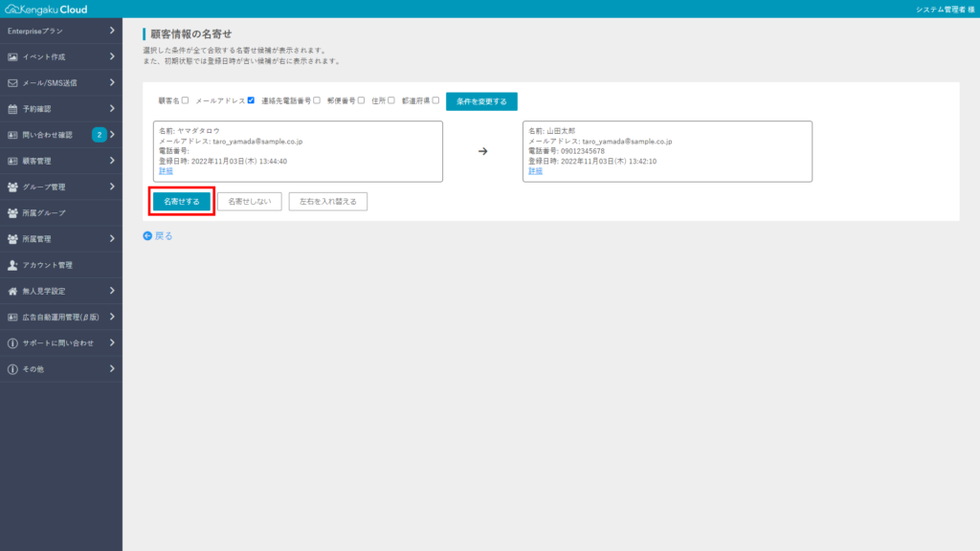Open the グループ管理 menu label
Screen dimensions: 980x551
44,187
